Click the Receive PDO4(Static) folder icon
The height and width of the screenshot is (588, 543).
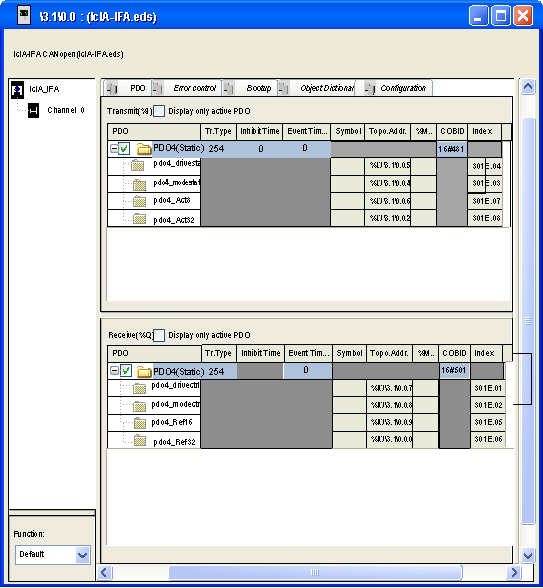pyautogui.click(x=144, y=372)
